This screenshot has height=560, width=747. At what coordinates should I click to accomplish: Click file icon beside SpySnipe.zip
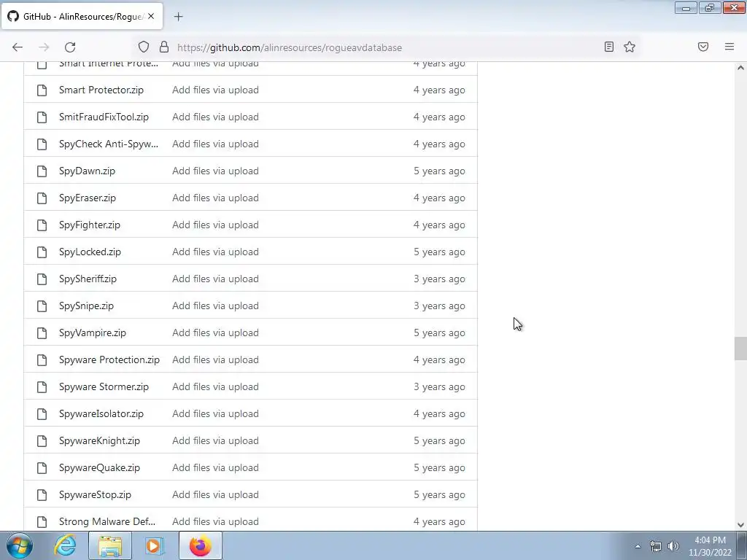click(42, 306)
